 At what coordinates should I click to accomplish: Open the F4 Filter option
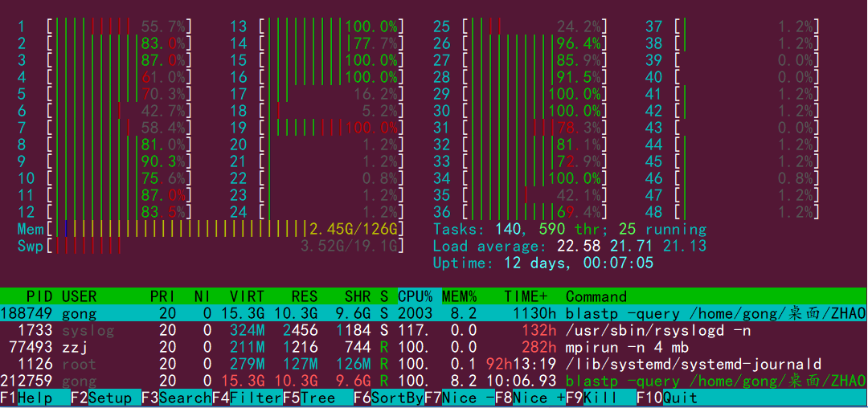click(248, 398)
